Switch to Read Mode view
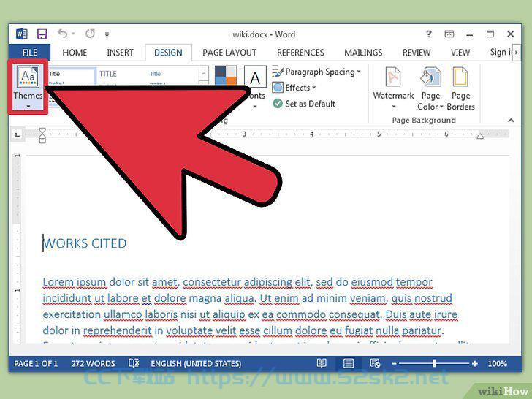Image resolution: width=532 pixels, height=399 pixels. tap(322, 363)
